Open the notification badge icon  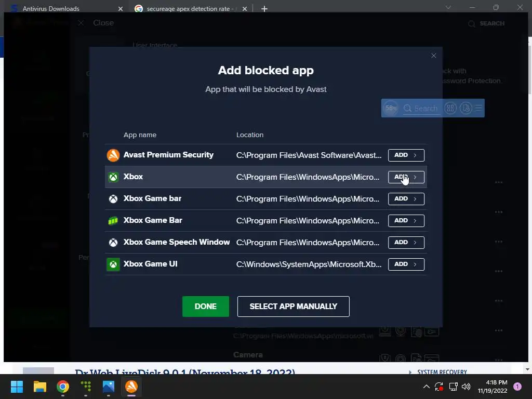tap(517, 386)
